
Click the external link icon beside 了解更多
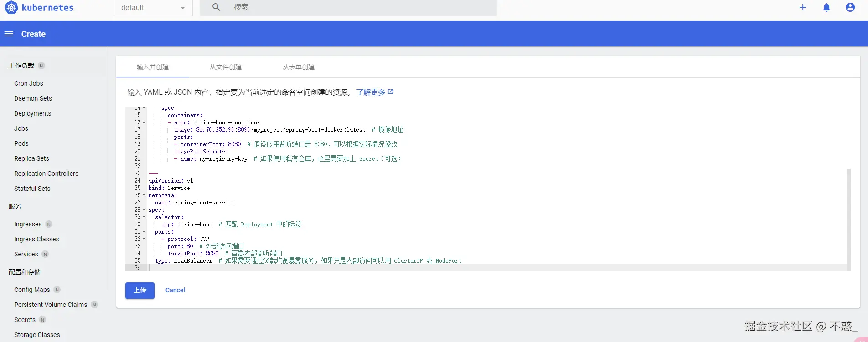(x=390, y=92)
